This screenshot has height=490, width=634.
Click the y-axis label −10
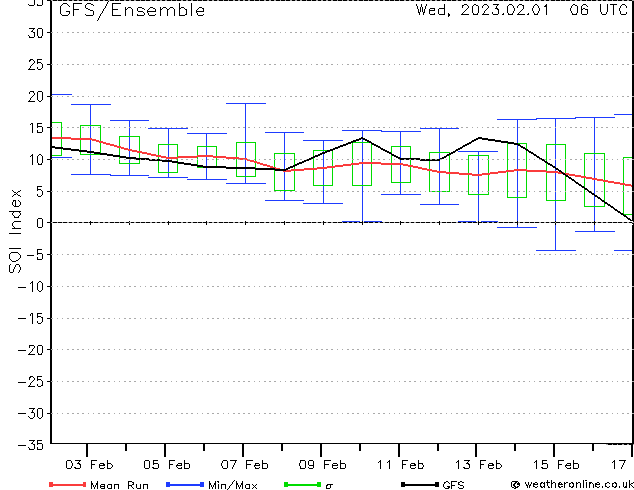(31, 286)
